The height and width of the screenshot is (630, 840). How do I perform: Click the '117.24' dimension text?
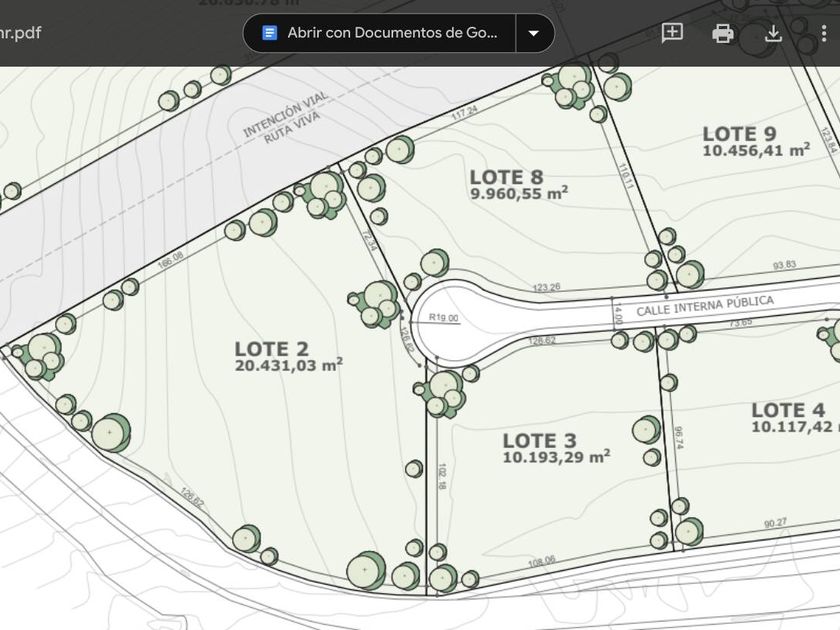(x=464, y=112)
